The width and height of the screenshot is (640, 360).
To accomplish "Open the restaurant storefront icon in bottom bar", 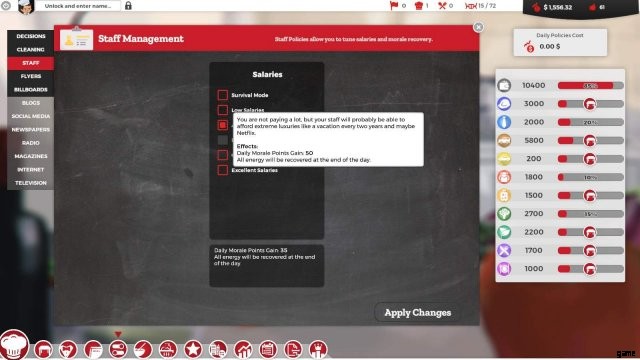I will 43,350.
